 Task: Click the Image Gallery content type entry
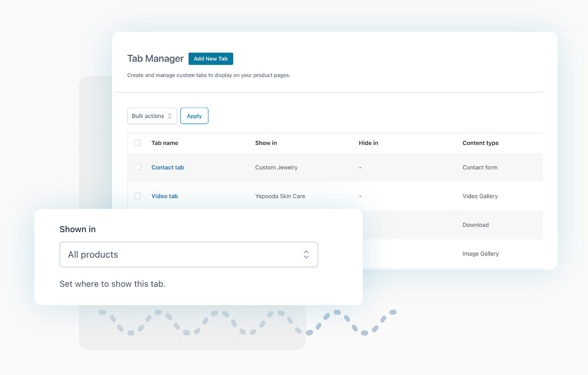click(x=480, y=253)
